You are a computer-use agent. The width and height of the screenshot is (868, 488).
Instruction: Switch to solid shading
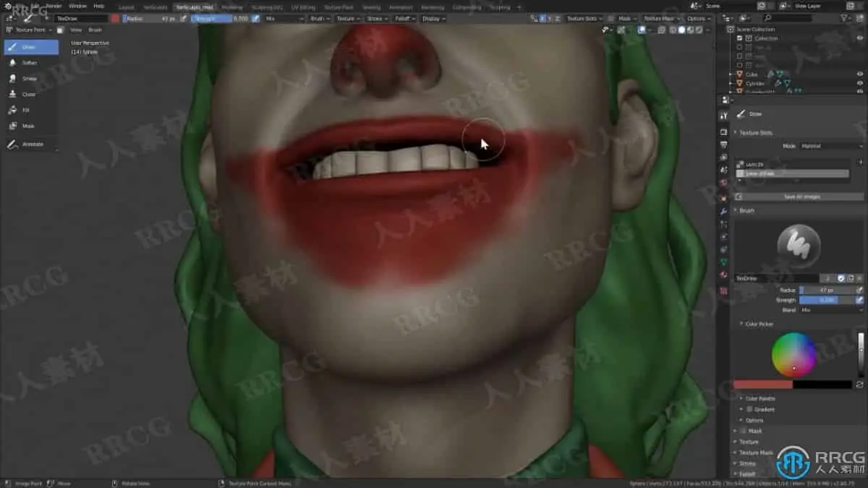(x=682, y=30)
